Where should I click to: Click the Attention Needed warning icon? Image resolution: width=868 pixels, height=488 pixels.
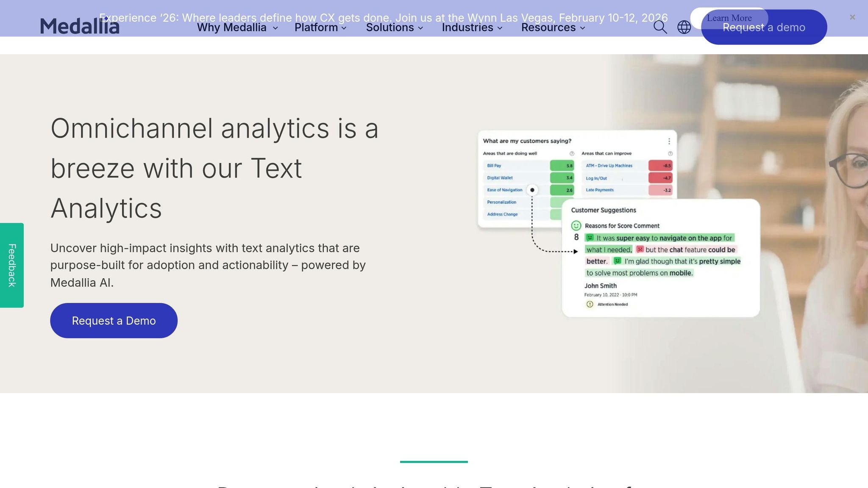590,304
